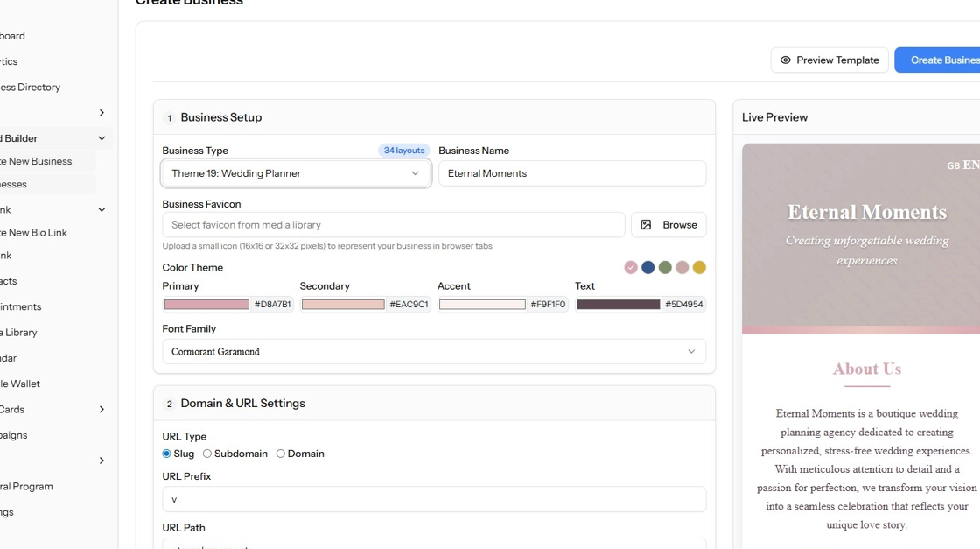Open Media Library in the sidebar
Viewport: 980px width, 549px height.
[18, 333]
